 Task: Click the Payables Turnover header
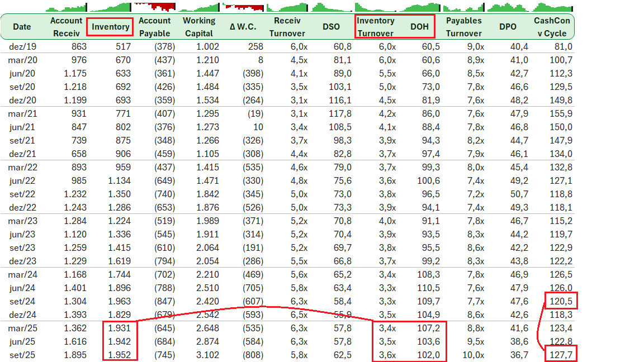[x=463, y=27]
